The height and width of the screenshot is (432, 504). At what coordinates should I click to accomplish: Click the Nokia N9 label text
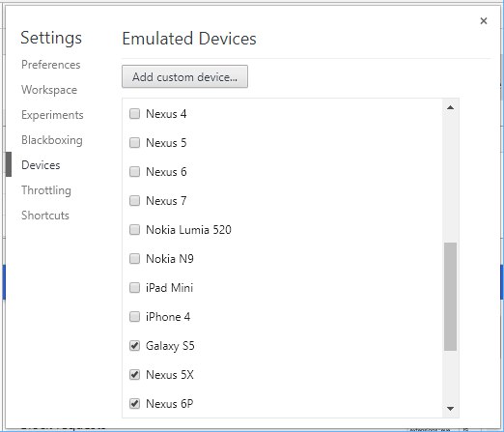coord(170,259)
